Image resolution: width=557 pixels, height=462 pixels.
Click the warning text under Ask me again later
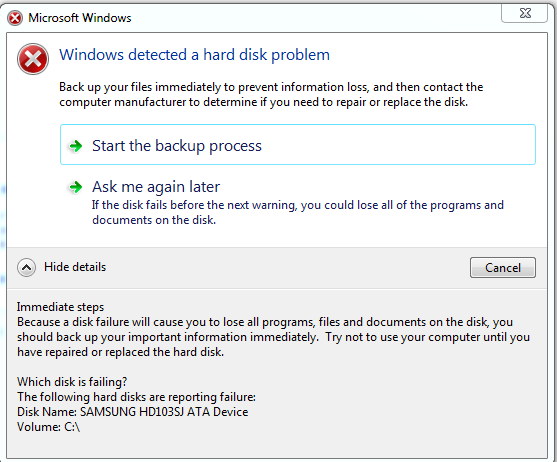click(298, 212)
